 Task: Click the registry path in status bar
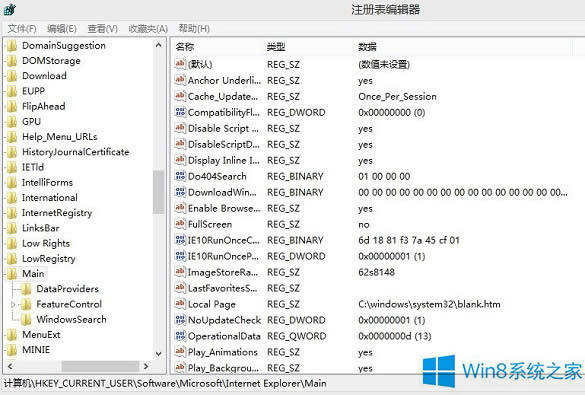click(165, 383)
